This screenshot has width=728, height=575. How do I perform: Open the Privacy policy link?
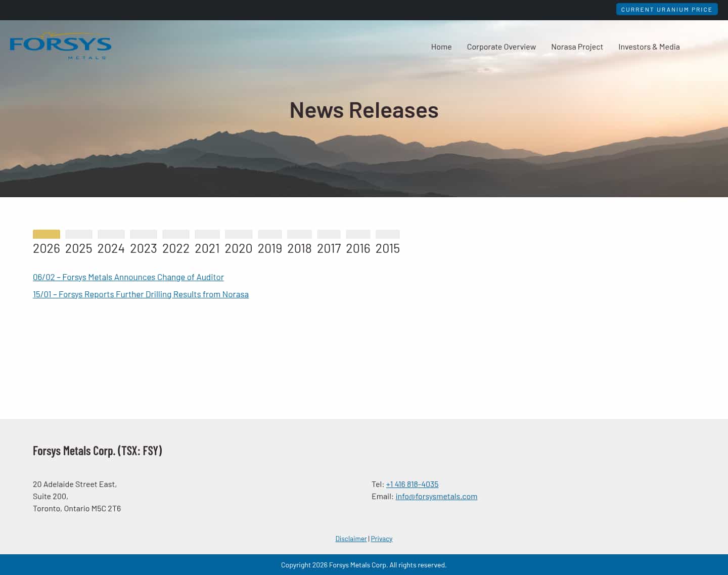(x=381, y=538)
